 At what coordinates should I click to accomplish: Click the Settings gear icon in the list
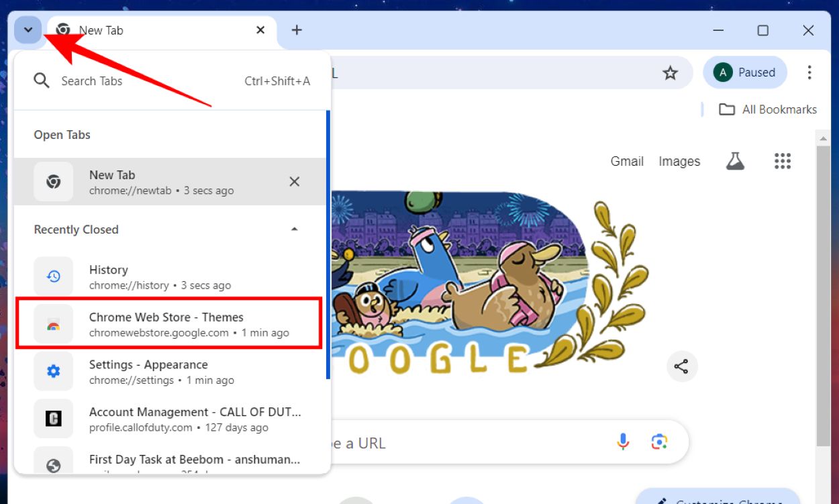point(53,371)
